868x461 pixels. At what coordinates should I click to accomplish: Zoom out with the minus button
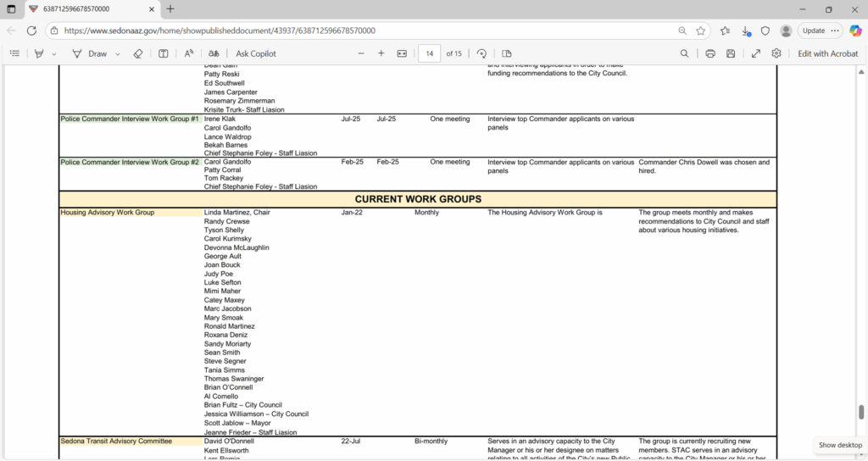pyautogui.click(x=361, y=53)
